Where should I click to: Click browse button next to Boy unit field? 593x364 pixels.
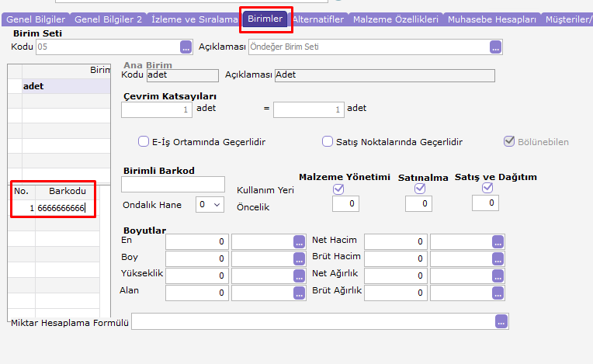[x=299, y=258]
